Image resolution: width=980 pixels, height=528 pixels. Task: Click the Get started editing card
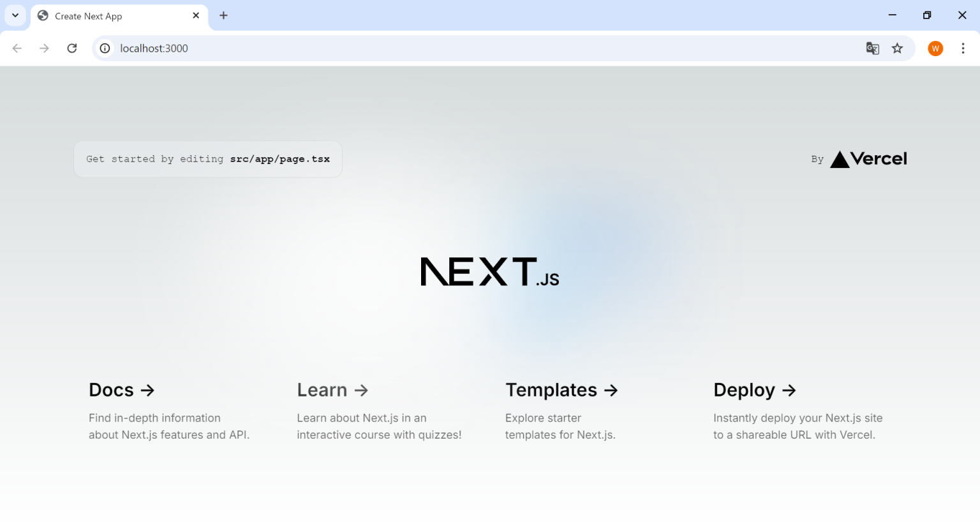(x=208, y=159)
